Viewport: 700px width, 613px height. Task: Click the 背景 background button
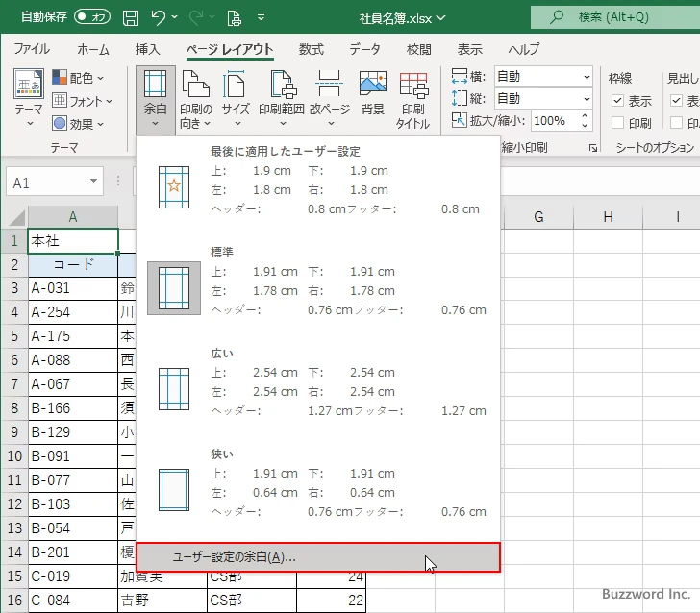pyautogui.click(x=373, y=94)
